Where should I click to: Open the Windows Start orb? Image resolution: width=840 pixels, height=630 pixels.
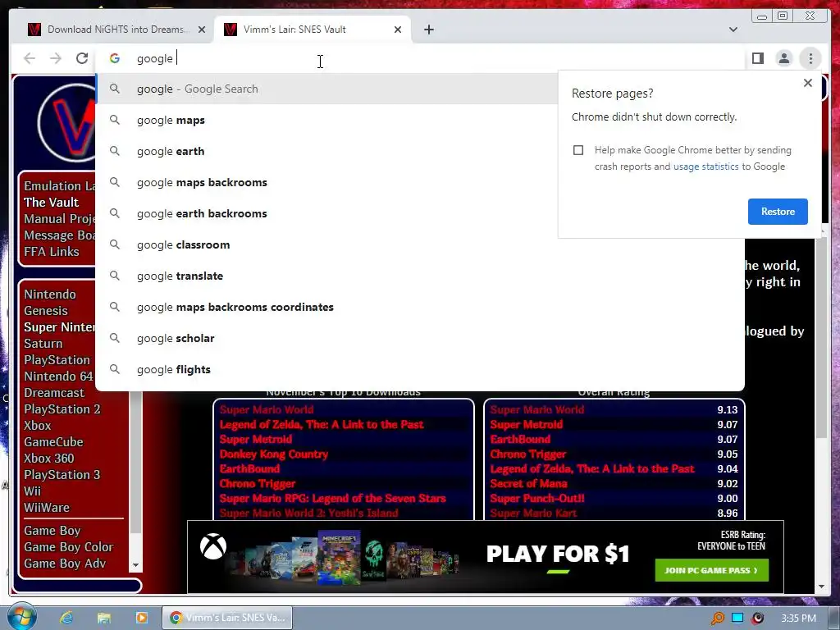coord(22,617)
